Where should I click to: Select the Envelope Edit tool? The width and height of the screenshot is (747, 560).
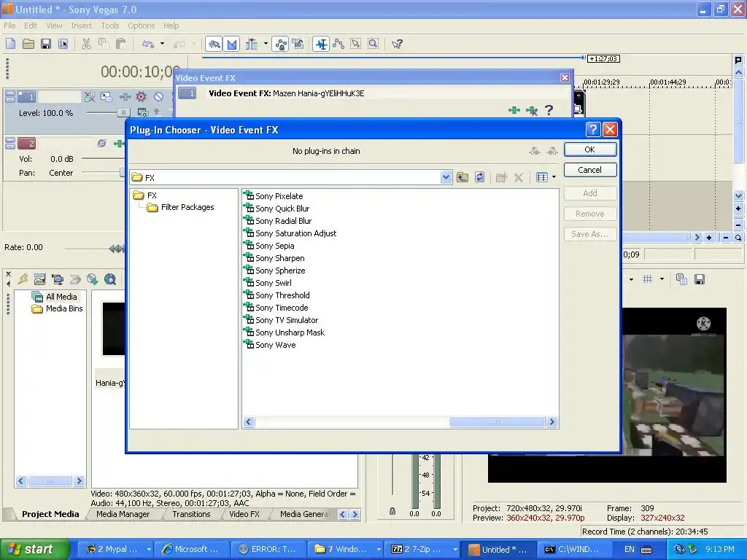[338, 44]
